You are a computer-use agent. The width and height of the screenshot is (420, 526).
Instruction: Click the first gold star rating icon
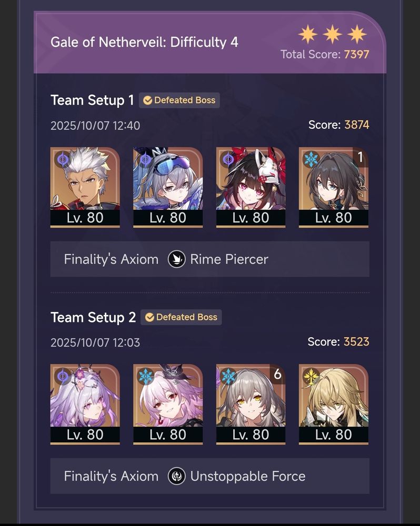(x=308, y=34)
